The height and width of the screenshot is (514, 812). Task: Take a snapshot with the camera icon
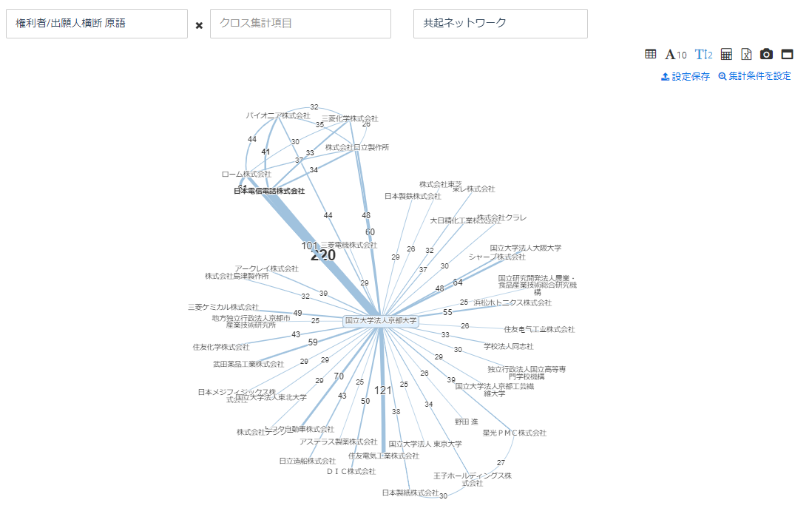click(767, 54)
